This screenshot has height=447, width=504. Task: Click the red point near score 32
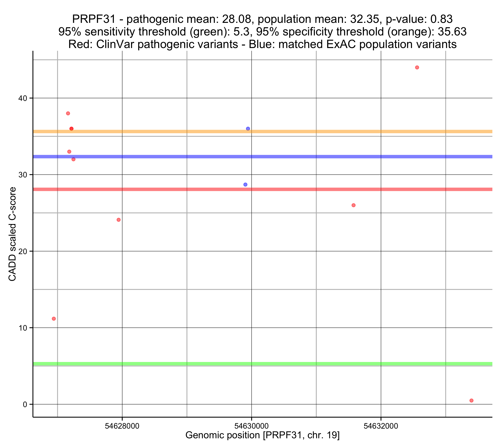point(73,159)
